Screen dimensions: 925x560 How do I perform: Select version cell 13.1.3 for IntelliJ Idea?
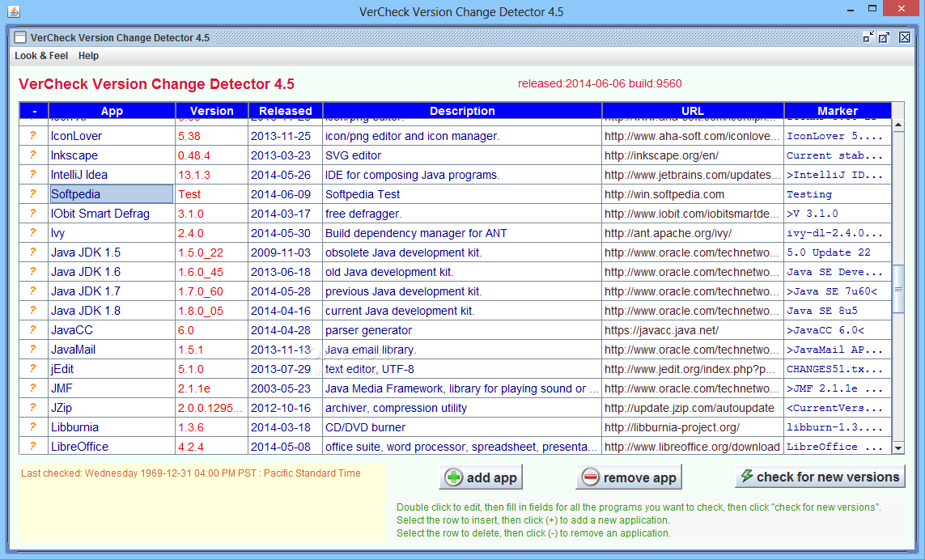click(212, 175)
